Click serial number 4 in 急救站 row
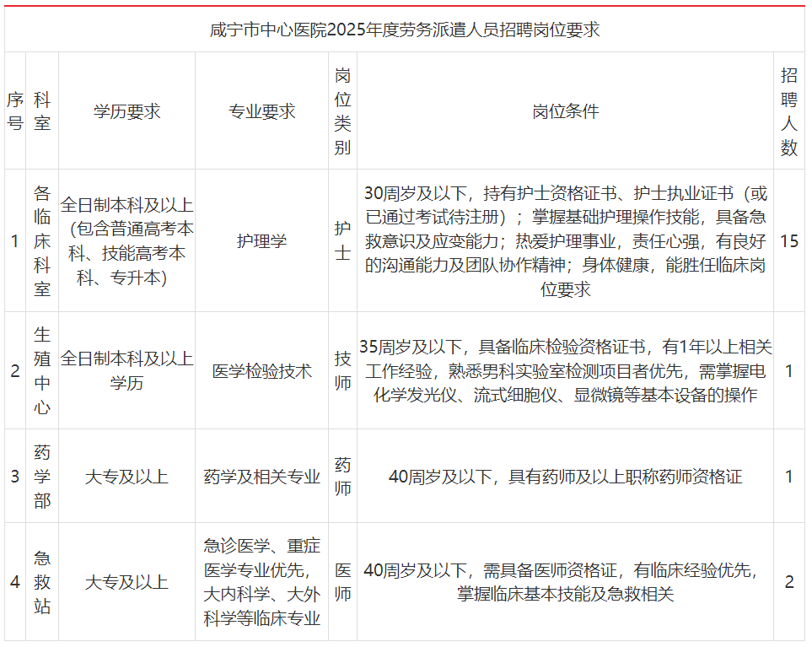This screenshot has width=812, height=647. click(15, 582)
